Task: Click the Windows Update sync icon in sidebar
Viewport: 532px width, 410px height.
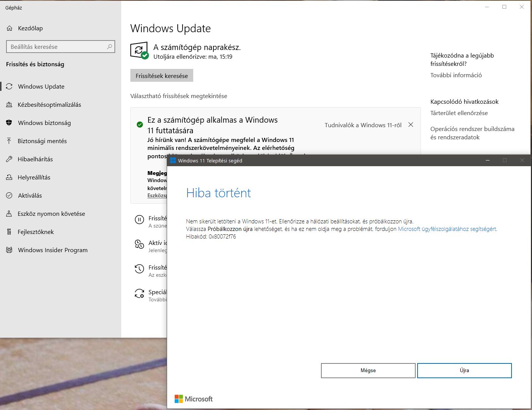Action: pos(9,86)
